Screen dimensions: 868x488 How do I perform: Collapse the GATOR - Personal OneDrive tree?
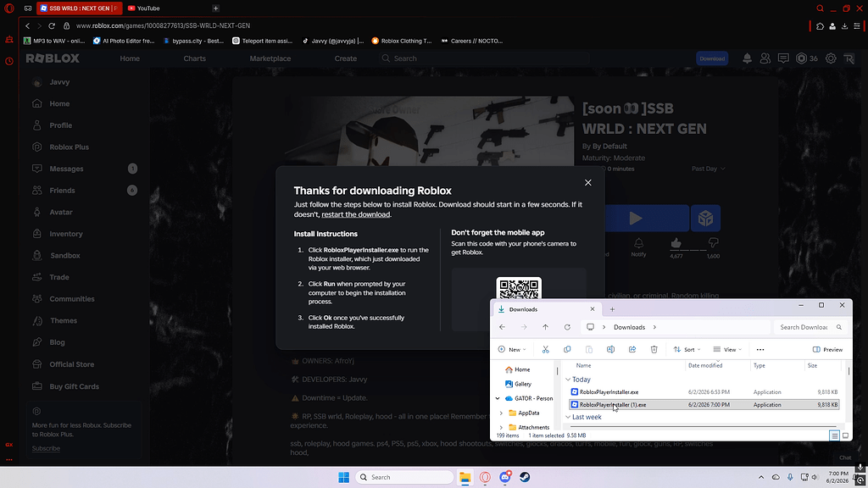click(x=497, y=398)
